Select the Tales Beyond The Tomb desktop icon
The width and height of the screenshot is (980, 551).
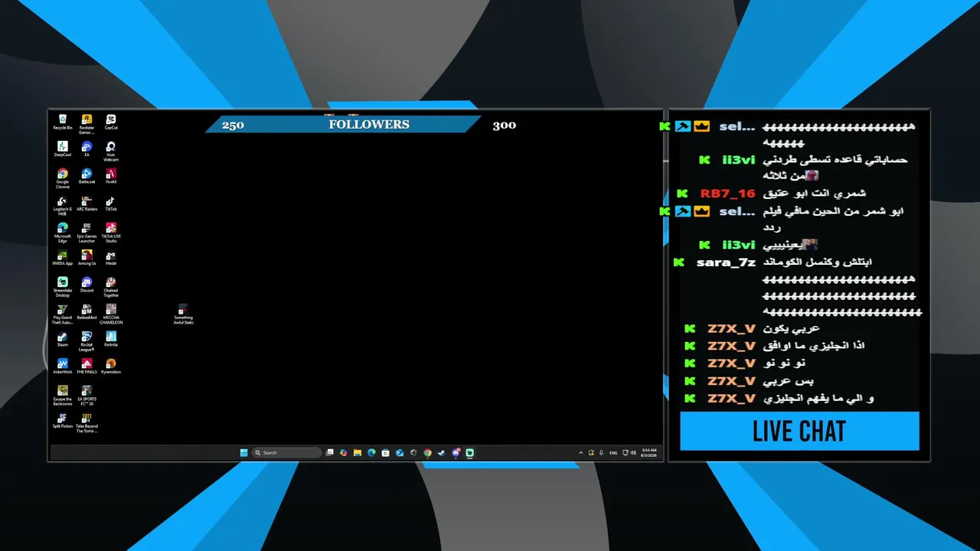[x=87, y=423]
